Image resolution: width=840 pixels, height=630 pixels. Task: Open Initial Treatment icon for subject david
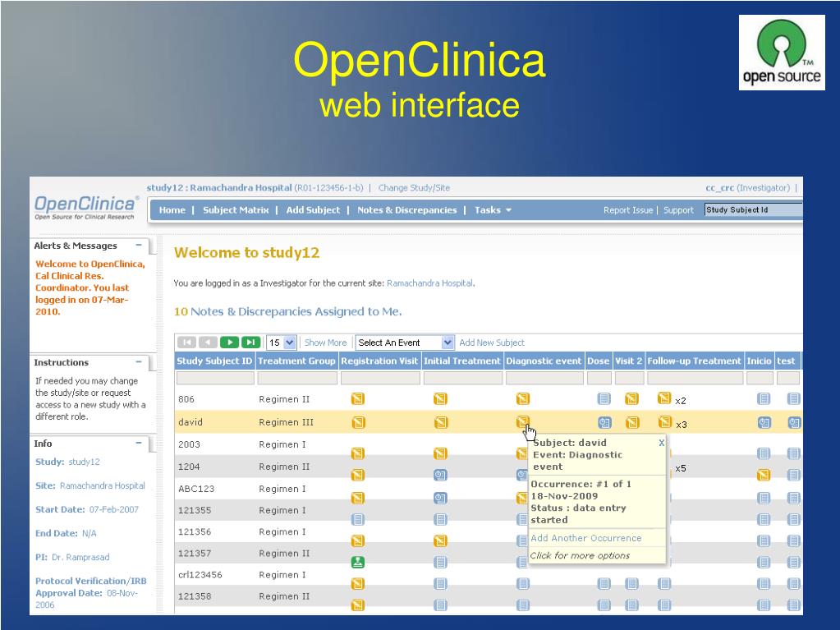(441, 423)
